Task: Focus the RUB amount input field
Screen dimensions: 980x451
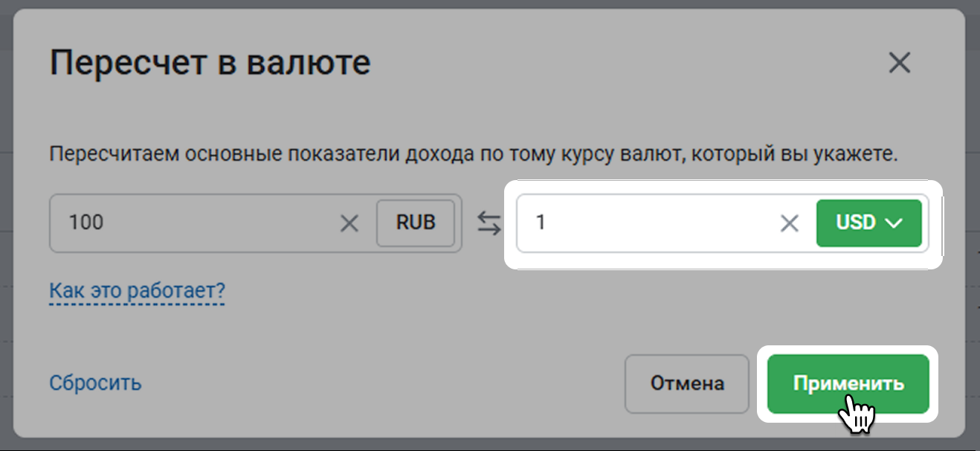Action: (201, 223)
